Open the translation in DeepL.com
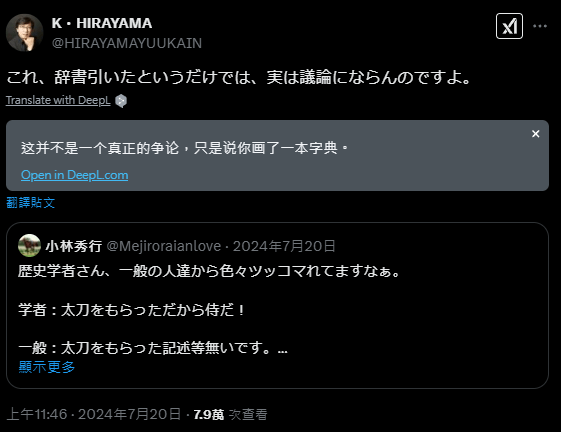The image size is (561, 432). [74, 175]
